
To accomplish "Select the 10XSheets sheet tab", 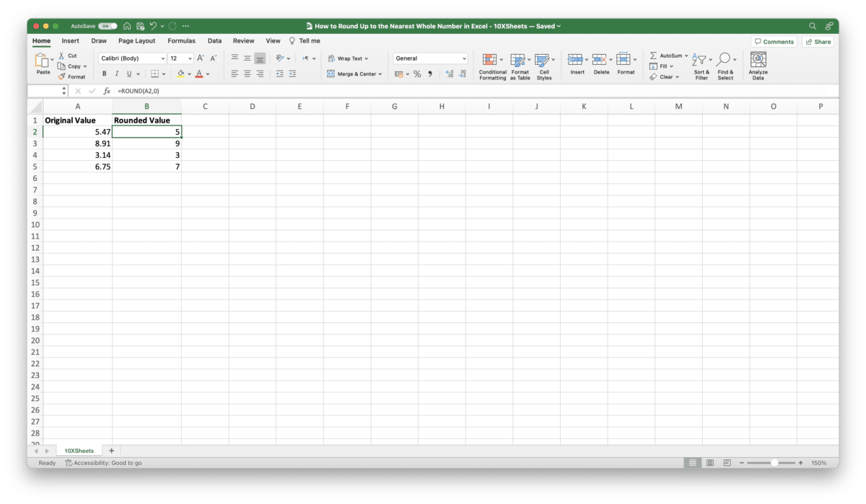I will (79, 450).
